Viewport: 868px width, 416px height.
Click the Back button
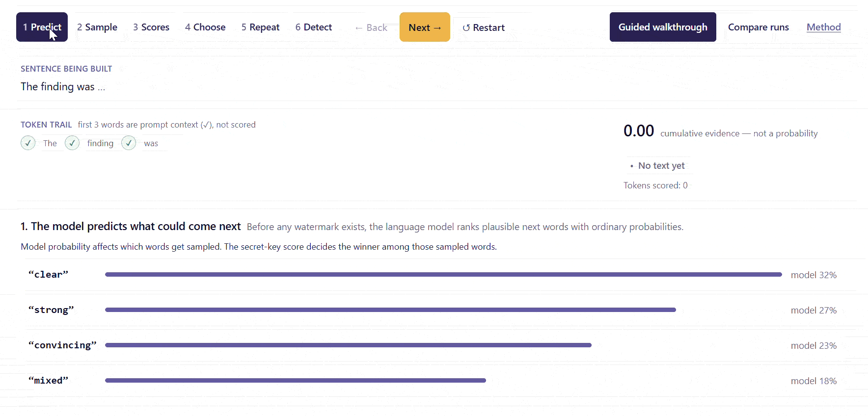point(371,27)
